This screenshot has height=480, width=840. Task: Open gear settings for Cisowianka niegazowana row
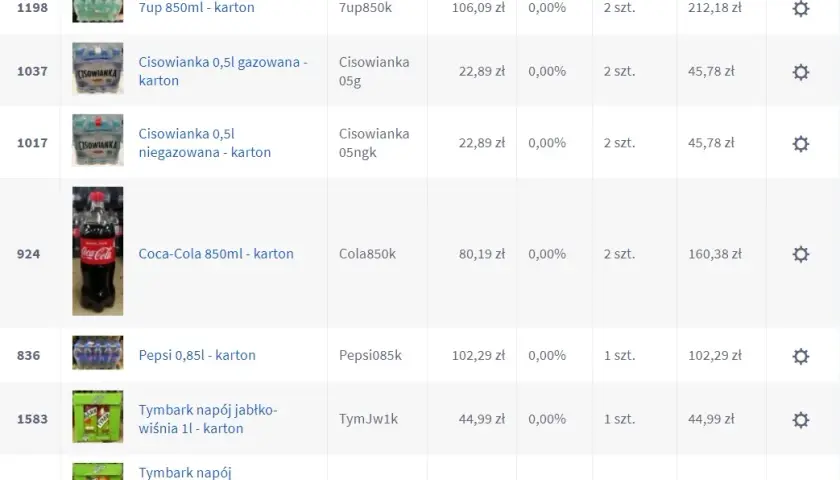[x=800, y=144]
